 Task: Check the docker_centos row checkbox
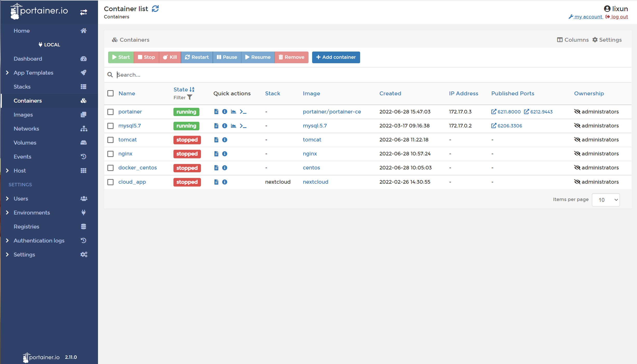tap(110, 168)
